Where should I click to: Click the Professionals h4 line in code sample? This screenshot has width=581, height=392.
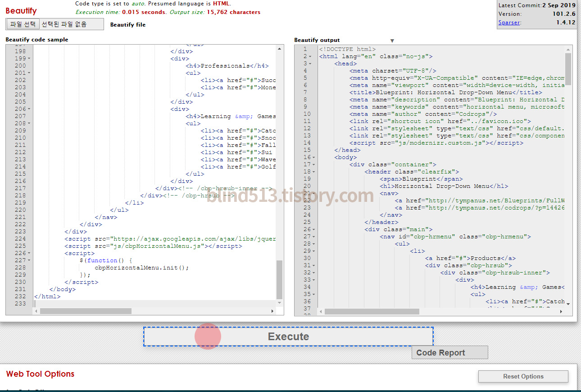[x=227, y=66]
